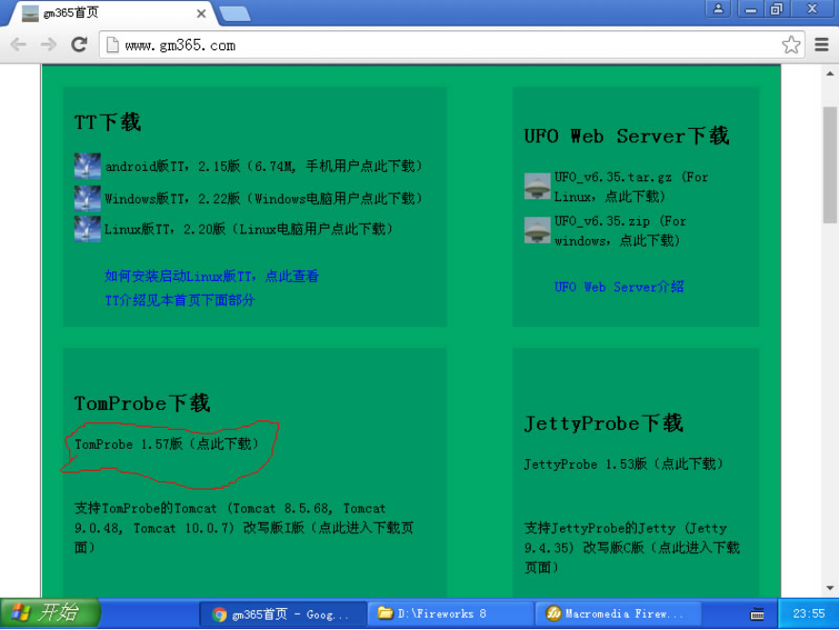Image resolution: width=840 pixels, height=630 pixels.
Task: Click the forward navigation arrow
Action: 48,45
